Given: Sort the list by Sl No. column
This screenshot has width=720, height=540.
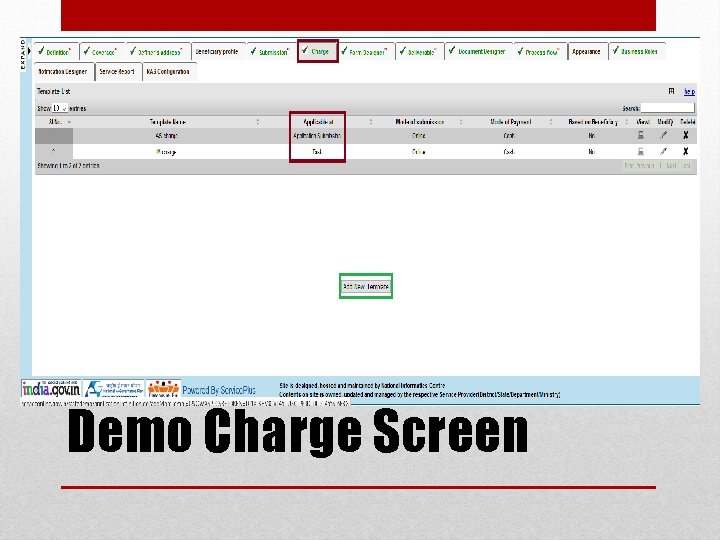Looking at the screenshot, I should click(55, 122).
